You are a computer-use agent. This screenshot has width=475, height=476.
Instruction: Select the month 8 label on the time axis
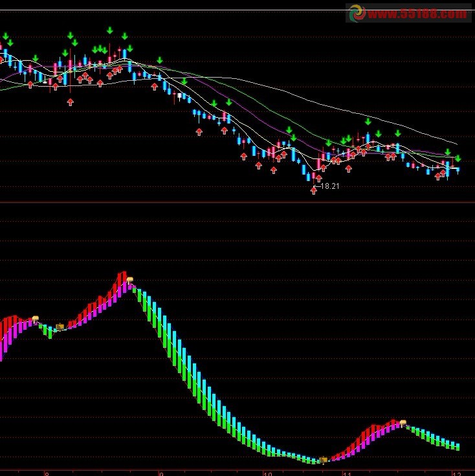pyautogui.click(x=47, y=473)
